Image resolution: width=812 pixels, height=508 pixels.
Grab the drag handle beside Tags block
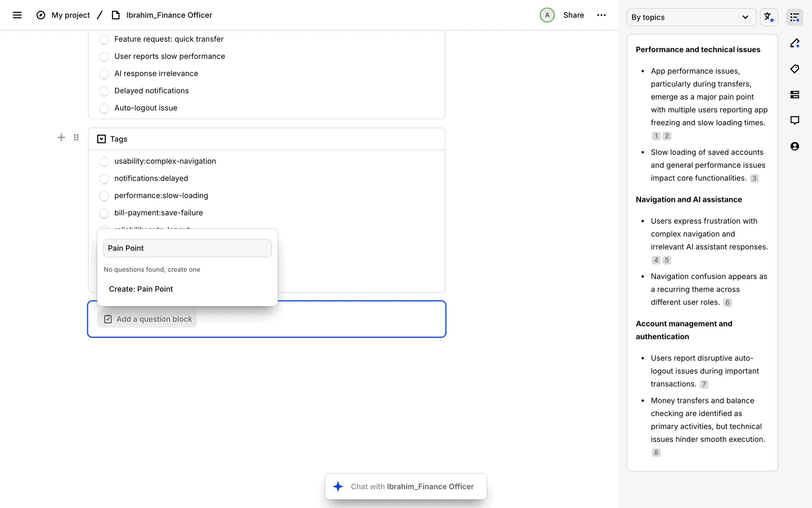point(76,138)
